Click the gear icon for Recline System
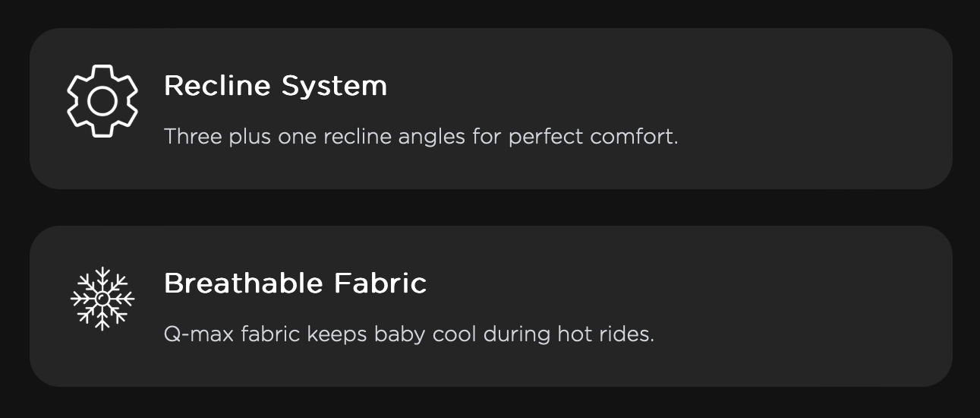The image size is (980, 418). [x=102, y=101]
